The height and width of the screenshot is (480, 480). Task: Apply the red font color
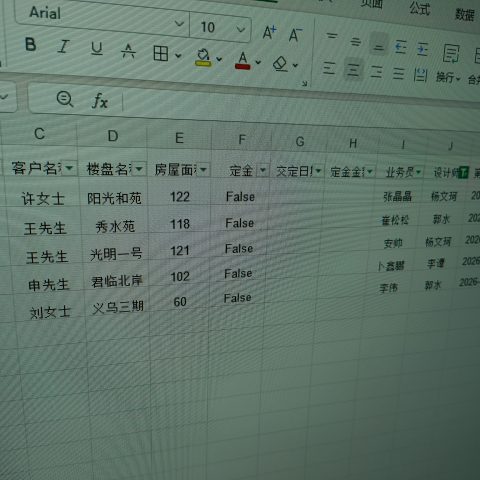(243, 60)
